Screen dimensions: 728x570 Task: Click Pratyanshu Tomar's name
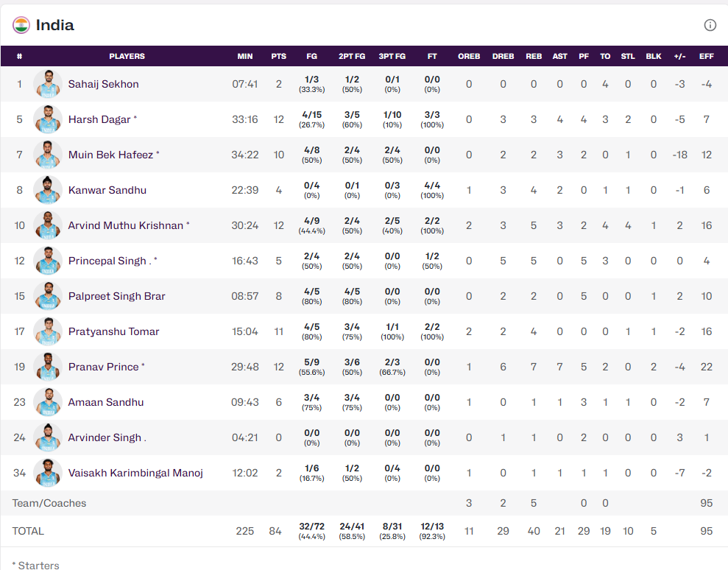point(113,331)
